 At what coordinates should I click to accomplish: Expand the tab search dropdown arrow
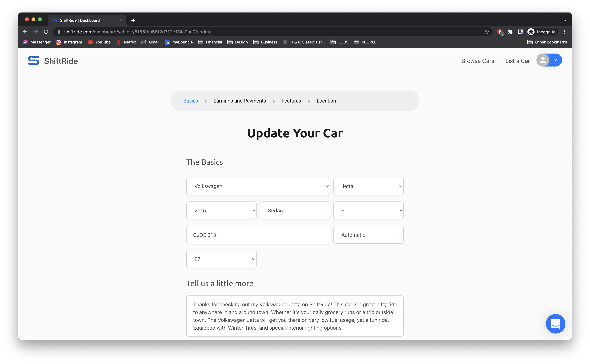click(565, 20)
